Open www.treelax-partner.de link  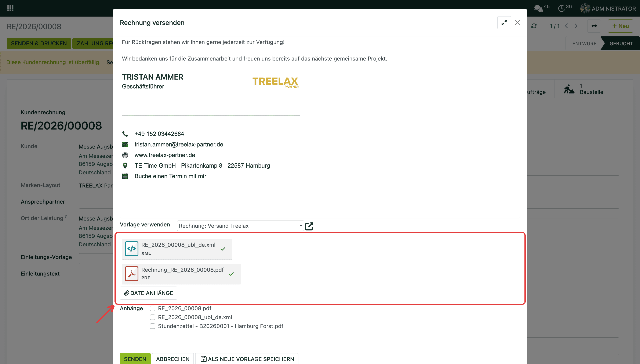[165, 155]
